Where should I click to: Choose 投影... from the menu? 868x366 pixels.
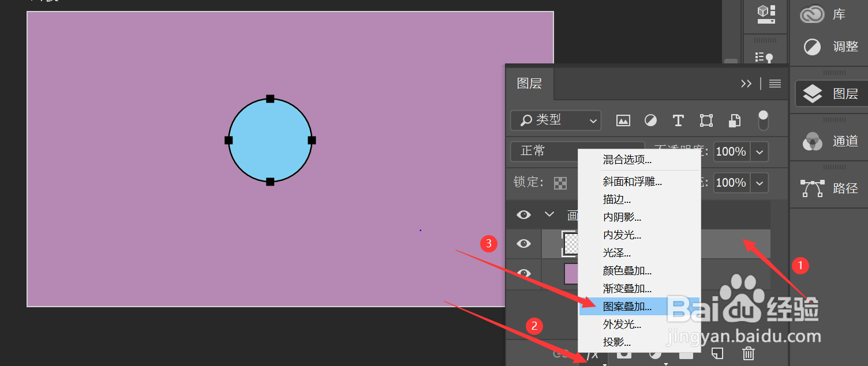pos(617,342)
